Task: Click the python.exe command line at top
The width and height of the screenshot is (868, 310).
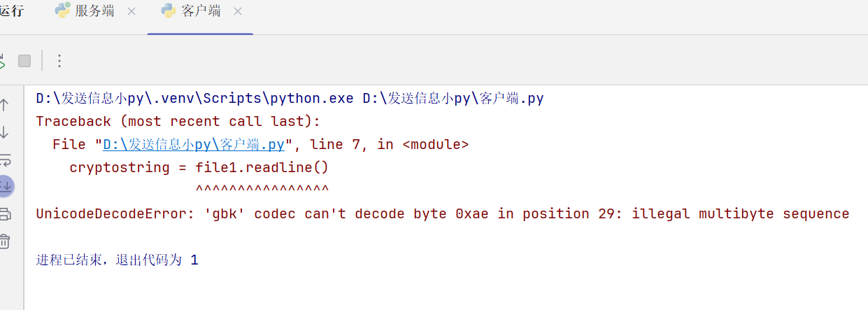Action: (290, 99)
